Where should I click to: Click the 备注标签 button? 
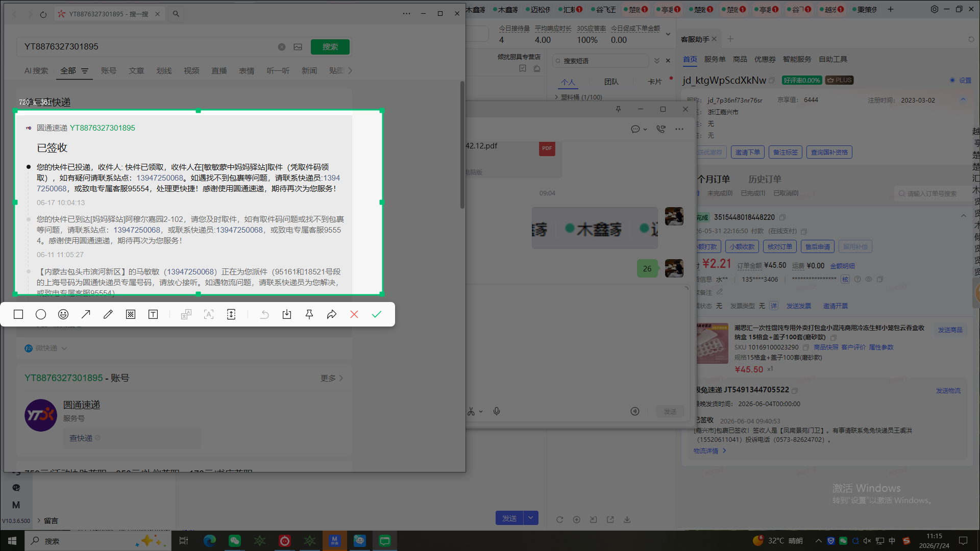pos(786,152)
